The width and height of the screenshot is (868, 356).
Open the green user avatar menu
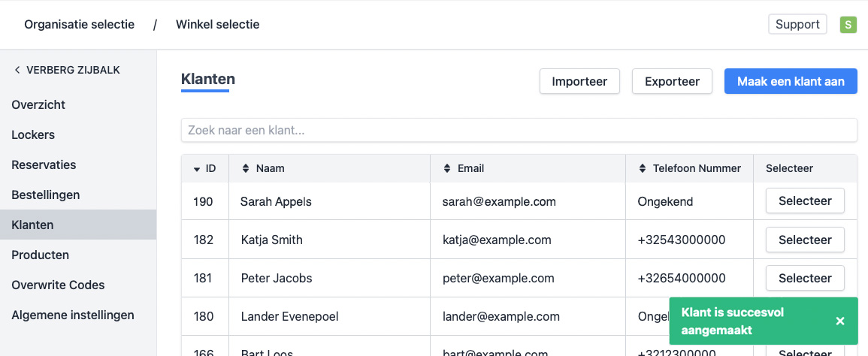pos(848,25)
